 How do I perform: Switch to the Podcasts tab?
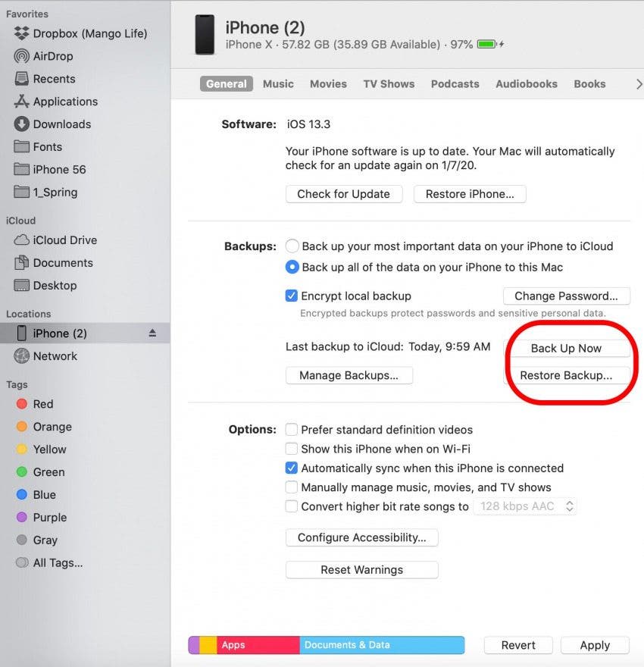[x=455, y=84]
